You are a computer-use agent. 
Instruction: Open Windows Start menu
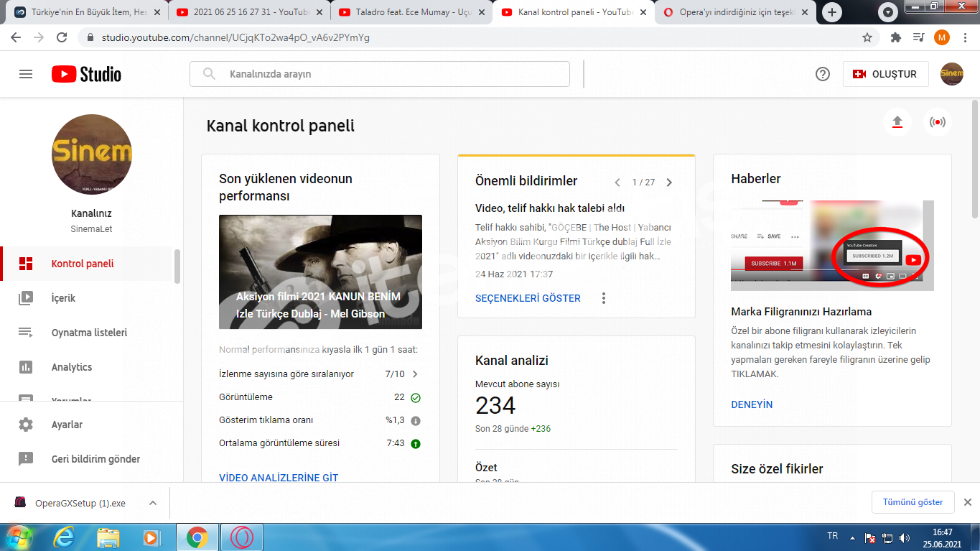point(19,537)
